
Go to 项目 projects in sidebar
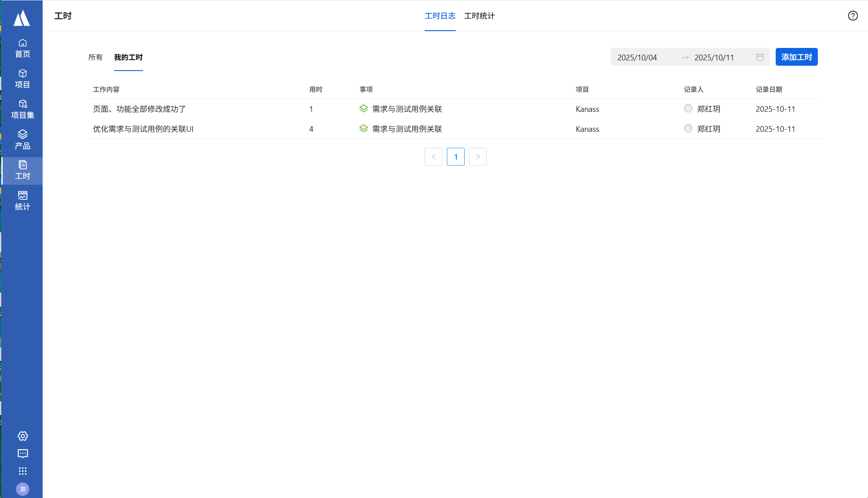[23, 79]
